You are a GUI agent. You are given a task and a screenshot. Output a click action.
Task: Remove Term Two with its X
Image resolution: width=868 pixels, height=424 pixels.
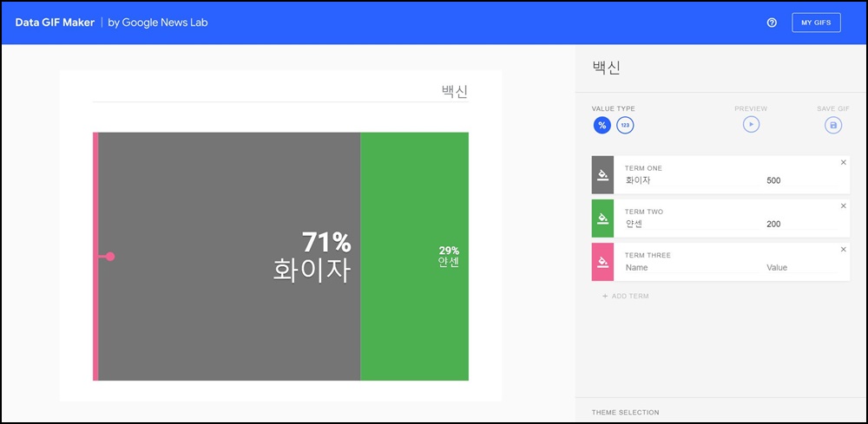pos(843,205)
